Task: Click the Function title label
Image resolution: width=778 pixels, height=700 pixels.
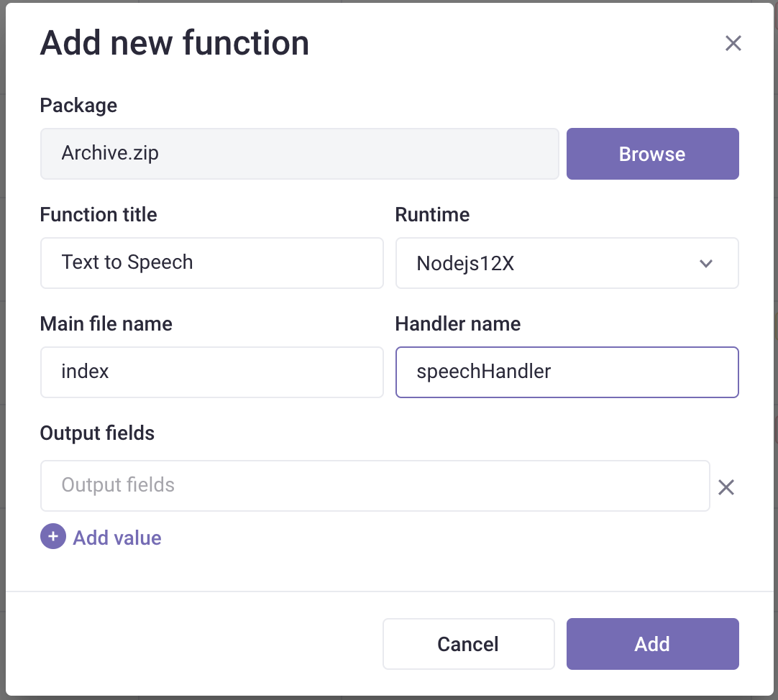Action: click(x=99, y=215)
